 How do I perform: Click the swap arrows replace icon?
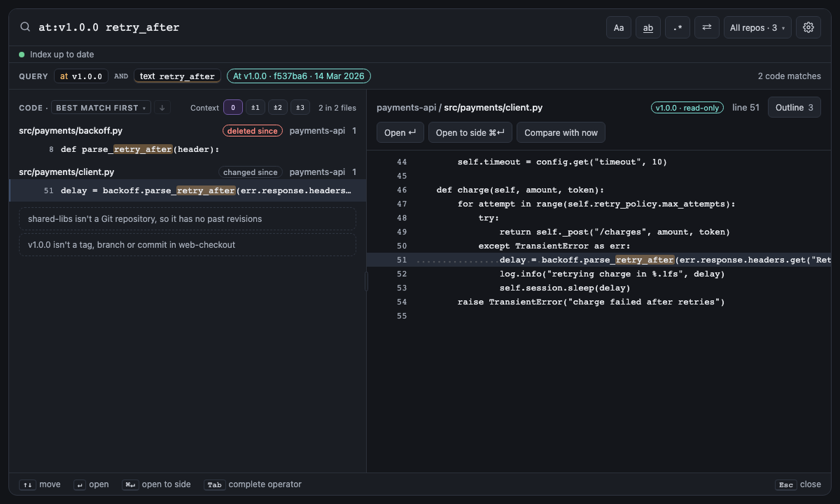click(x=707, y=27)
